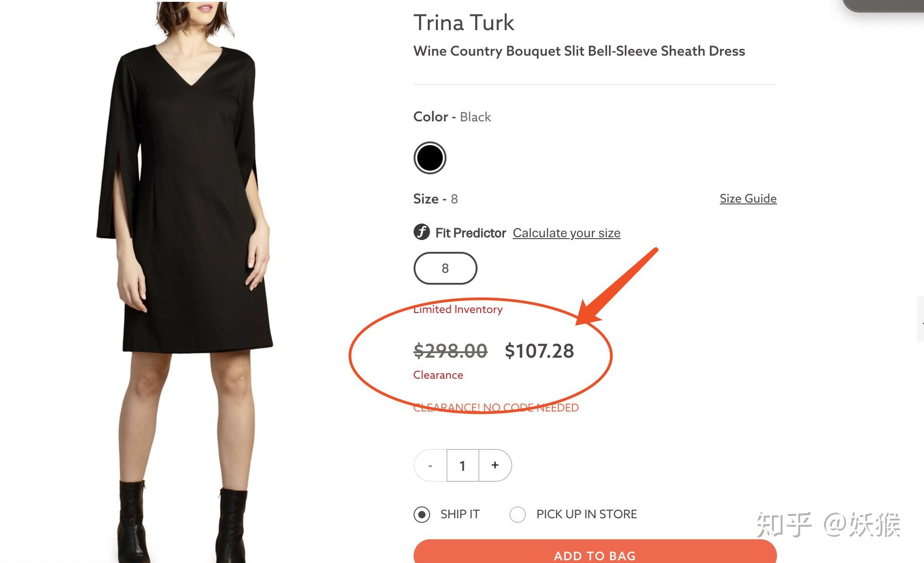Click the Calculate your size link

pyautogui.click(x=566, y=233)
